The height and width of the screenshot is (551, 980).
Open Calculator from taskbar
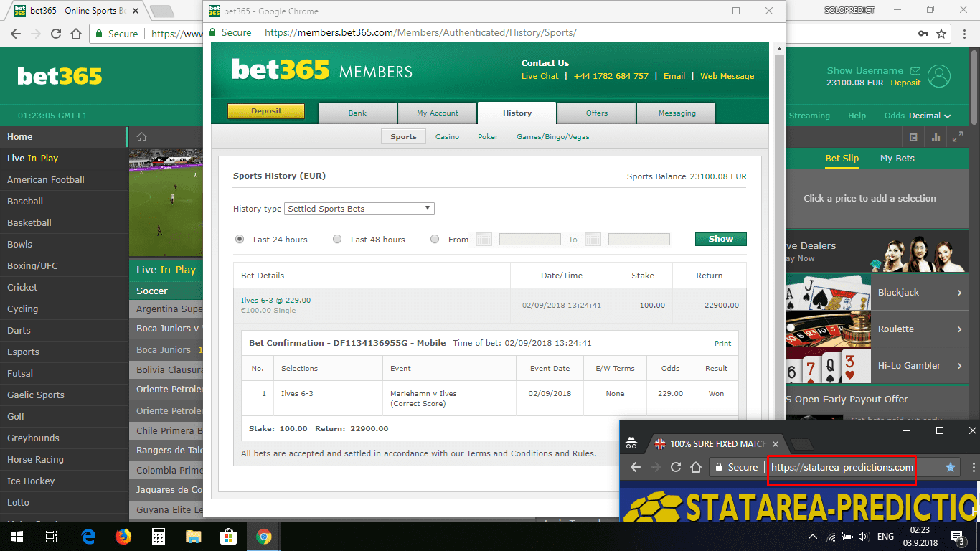point(159,537)
